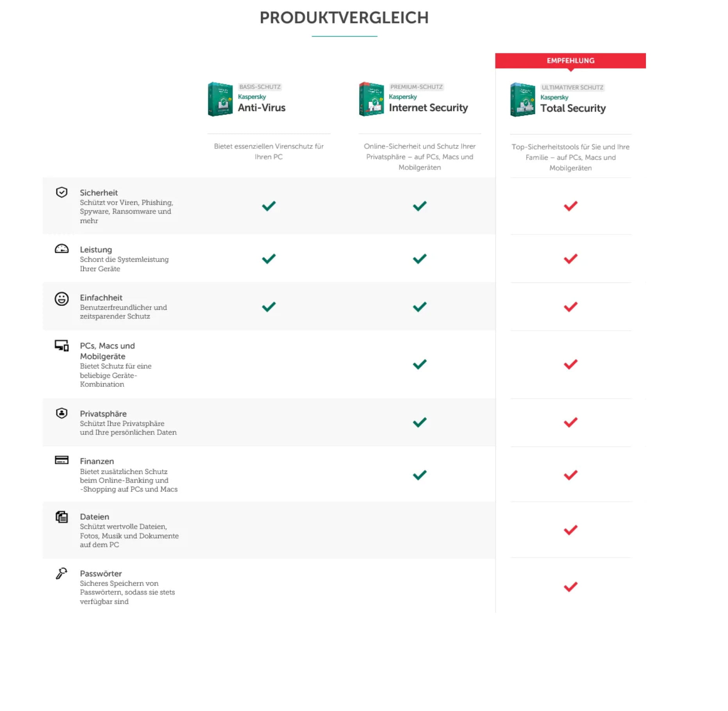The image size is (728, 711).
Task: Click the red Total Security checkmark for Dateien
Action: (570, 530)
